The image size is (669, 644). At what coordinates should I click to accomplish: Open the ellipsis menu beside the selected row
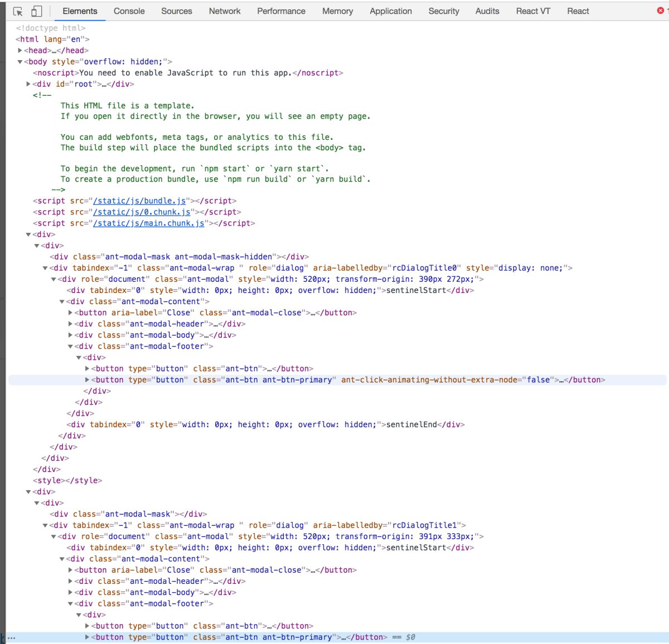11,638
